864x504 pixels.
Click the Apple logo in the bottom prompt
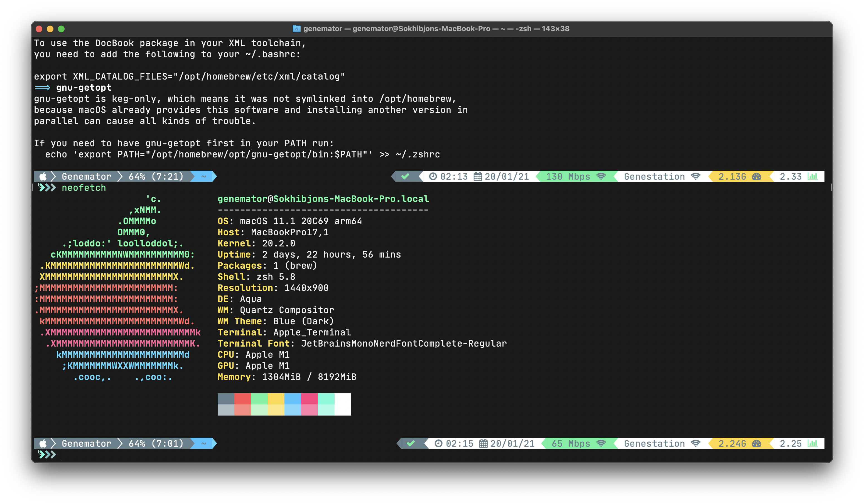coord(43,443)
